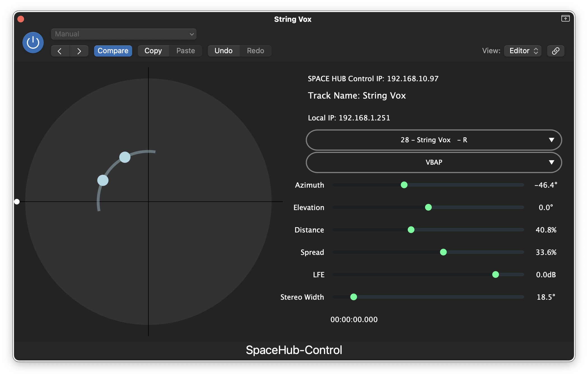Screen dimensions: 588x377
Task: Go to previous preset arrow
Action: point(60,51)
